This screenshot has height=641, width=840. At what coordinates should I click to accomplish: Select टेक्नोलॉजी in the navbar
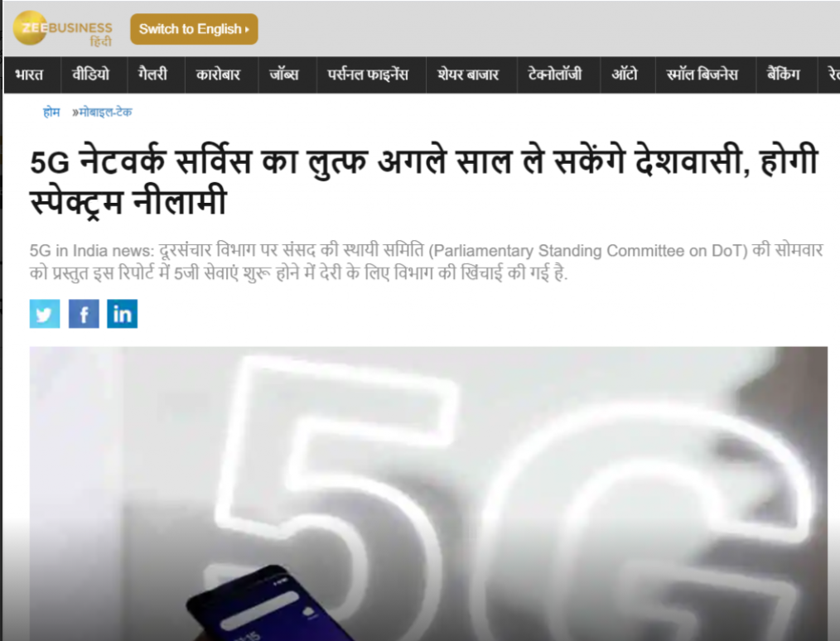tap(555, 75)
